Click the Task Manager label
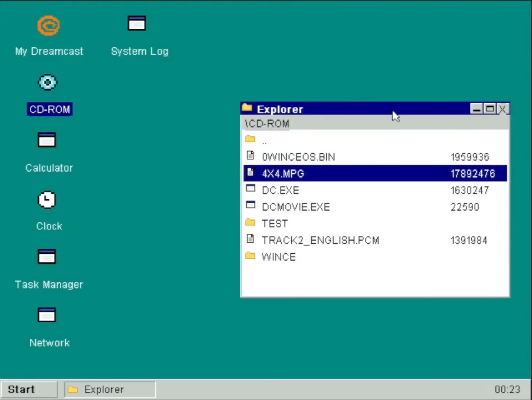Image resolution: width=532 pixels, height=400 pixels. [x=49, y=284]
